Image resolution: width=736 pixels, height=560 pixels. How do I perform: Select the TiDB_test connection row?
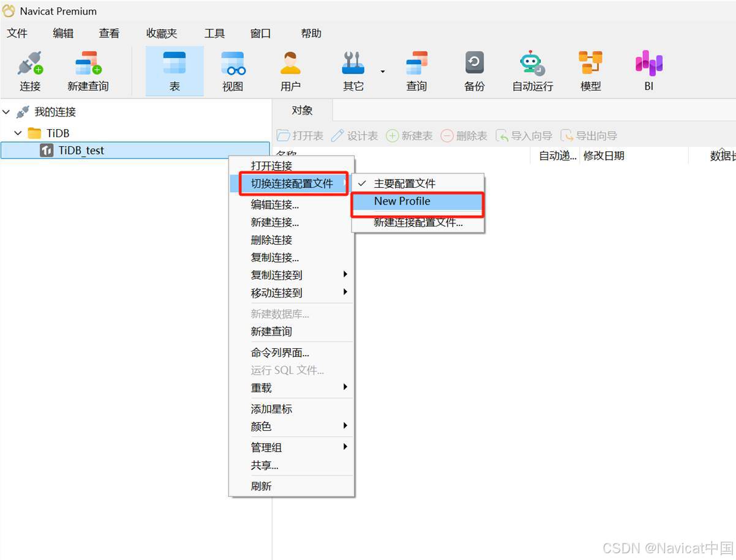point(135,151)
